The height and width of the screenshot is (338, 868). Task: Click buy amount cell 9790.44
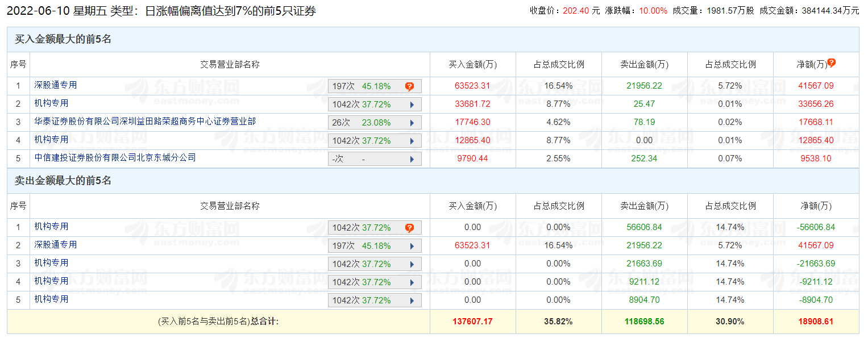tap(473, 158)
